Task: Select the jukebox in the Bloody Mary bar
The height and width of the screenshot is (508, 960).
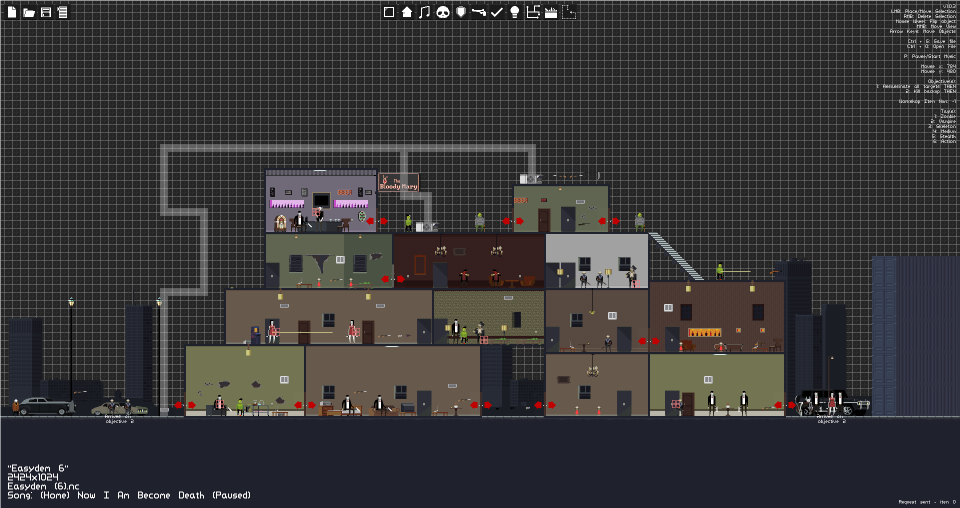Action: [280, 223]
